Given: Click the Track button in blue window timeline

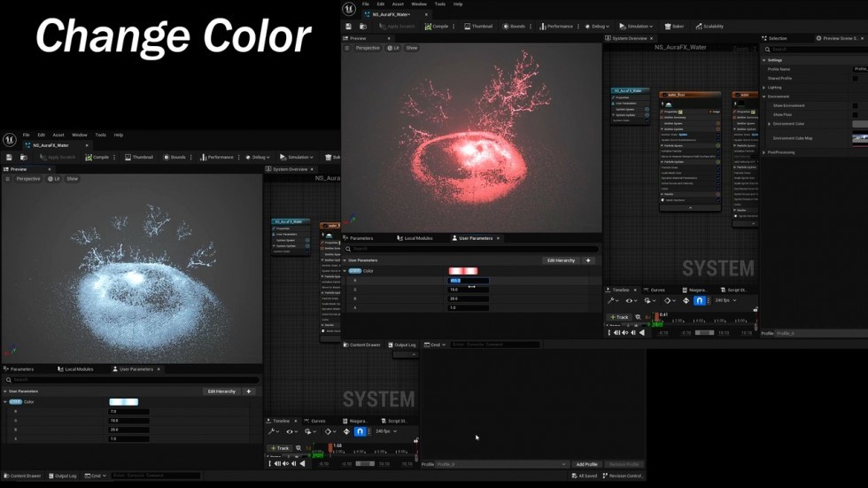Looking at the screenshot, I should click(280, 448).
